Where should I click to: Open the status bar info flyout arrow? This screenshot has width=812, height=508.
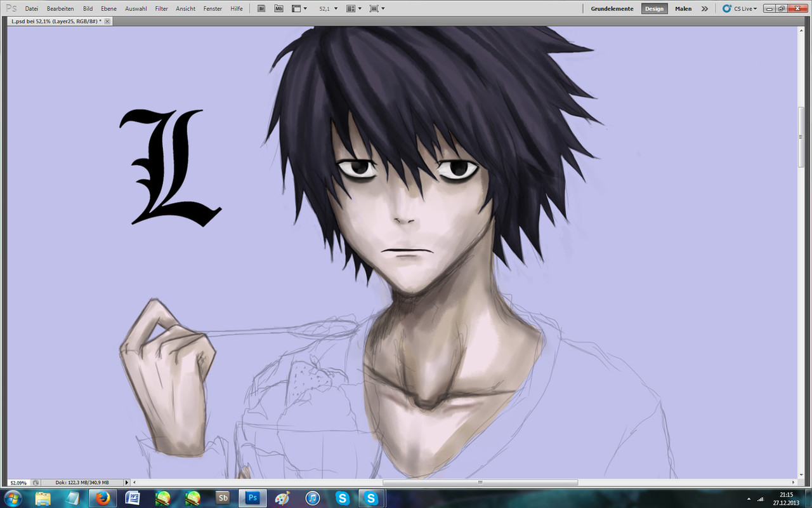127,483
